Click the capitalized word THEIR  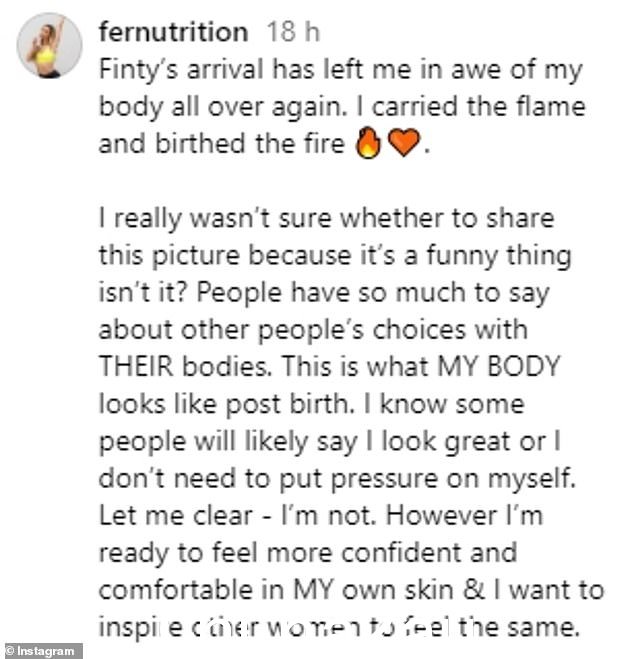tap(136, 366)
